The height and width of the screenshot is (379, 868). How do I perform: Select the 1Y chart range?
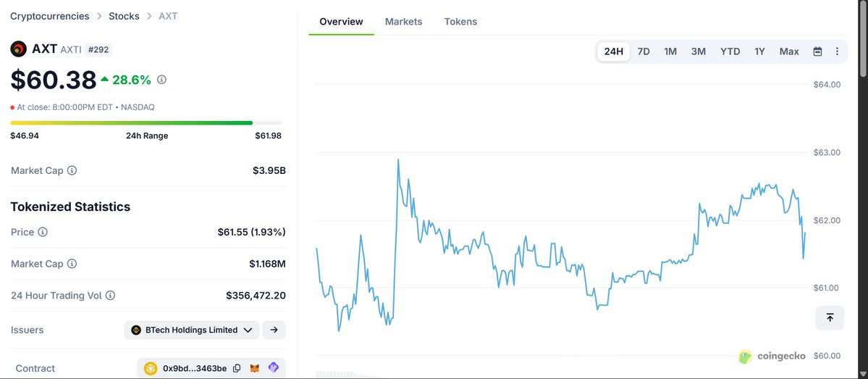[x=759, y=51]
